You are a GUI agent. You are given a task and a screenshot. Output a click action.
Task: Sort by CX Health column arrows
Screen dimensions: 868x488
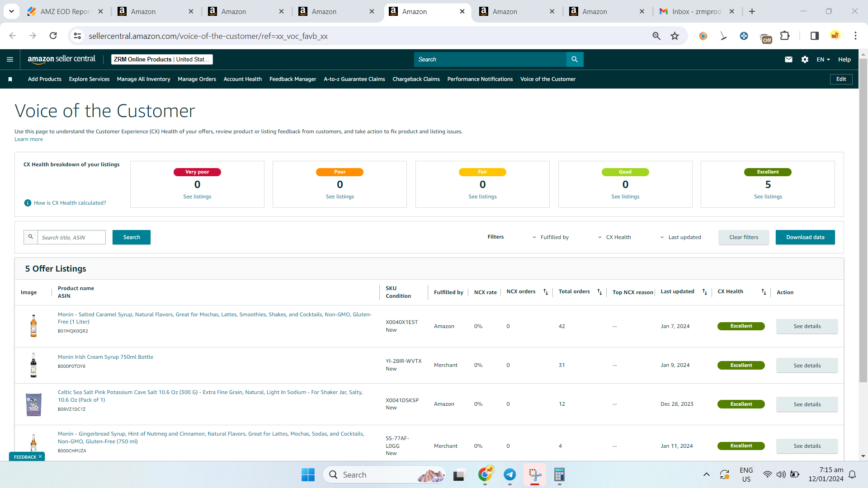pos(764,292)
